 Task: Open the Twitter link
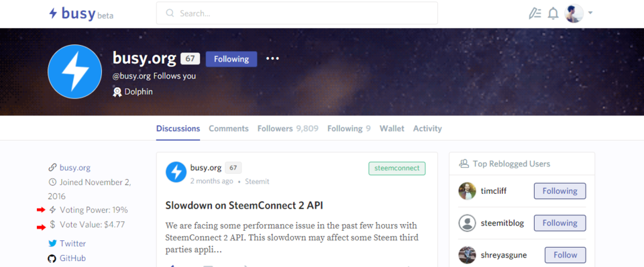click(72, 244)
